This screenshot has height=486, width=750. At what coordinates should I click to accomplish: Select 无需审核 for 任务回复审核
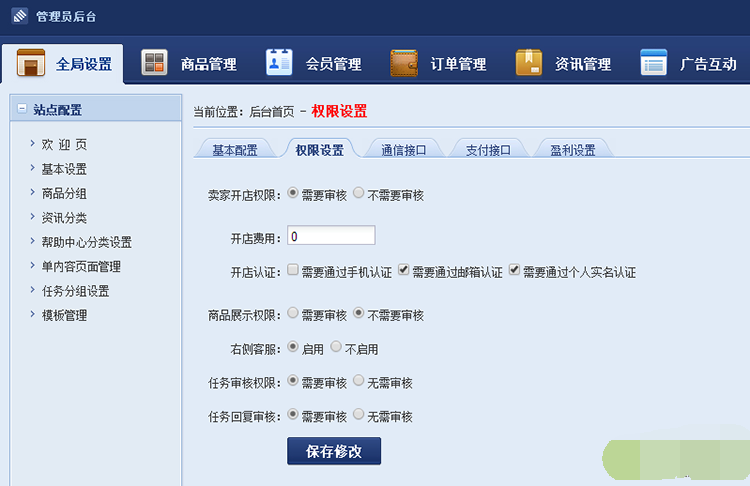click(358, 414)
